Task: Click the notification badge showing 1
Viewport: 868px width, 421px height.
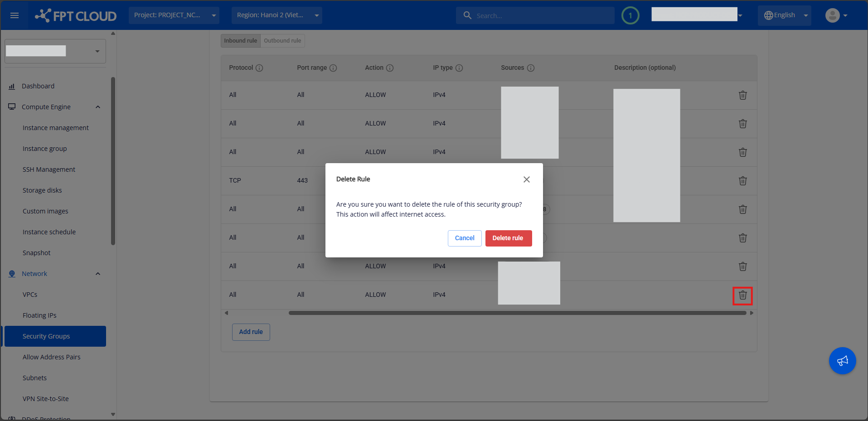Action: click(630, 15)
